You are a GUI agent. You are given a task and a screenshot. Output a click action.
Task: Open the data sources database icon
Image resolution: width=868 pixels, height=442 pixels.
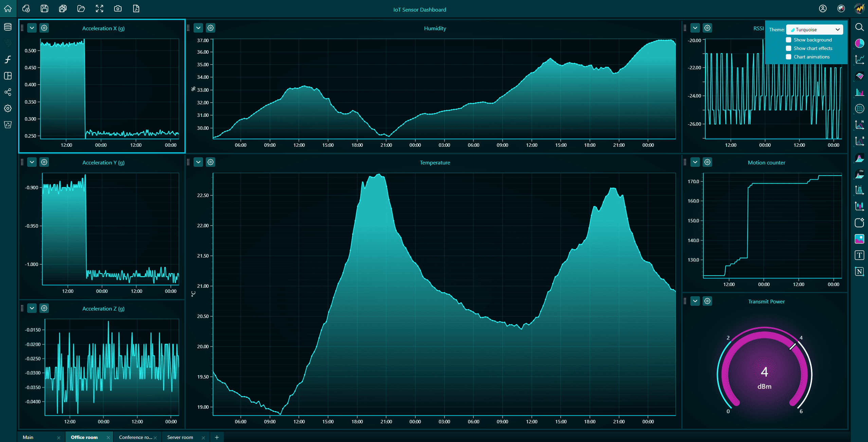pyautogui.click(x=8, y=27)
